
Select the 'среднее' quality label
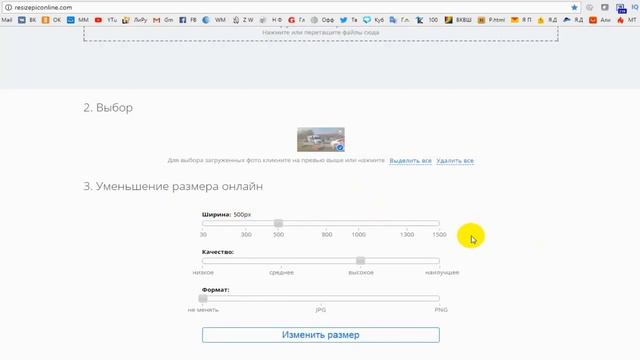pos(281,272)
